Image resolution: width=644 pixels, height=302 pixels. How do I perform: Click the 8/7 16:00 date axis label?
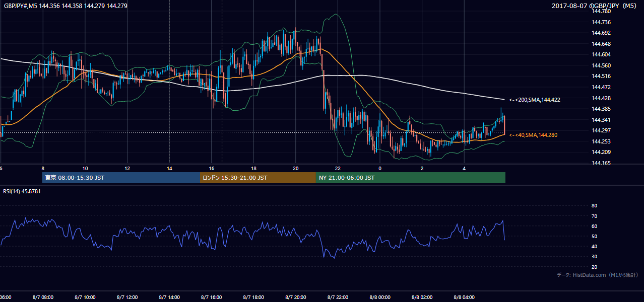[x=212, y=297]
